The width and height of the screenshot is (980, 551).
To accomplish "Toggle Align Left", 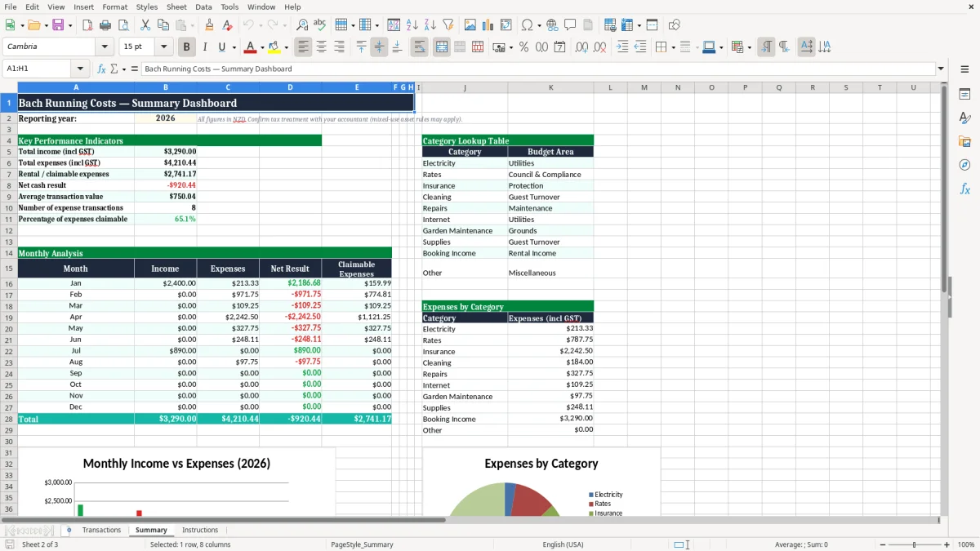I will coord(304,47).
